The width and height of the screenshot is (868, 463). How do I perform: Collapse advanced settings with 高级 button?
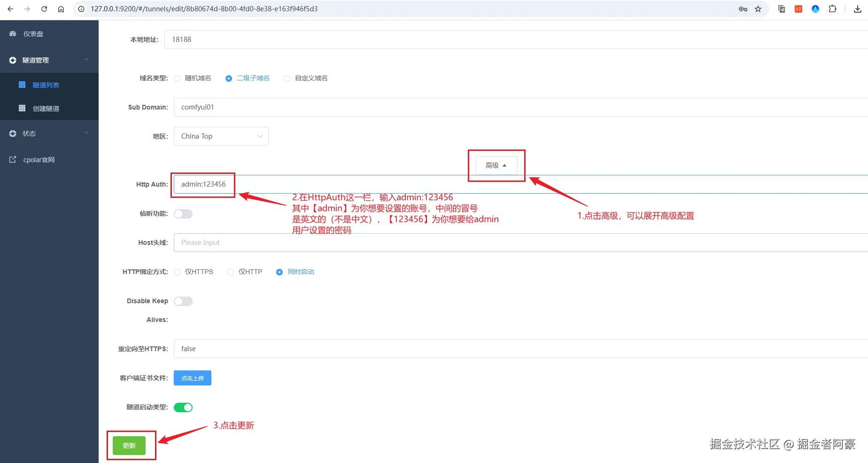(496, 165)
